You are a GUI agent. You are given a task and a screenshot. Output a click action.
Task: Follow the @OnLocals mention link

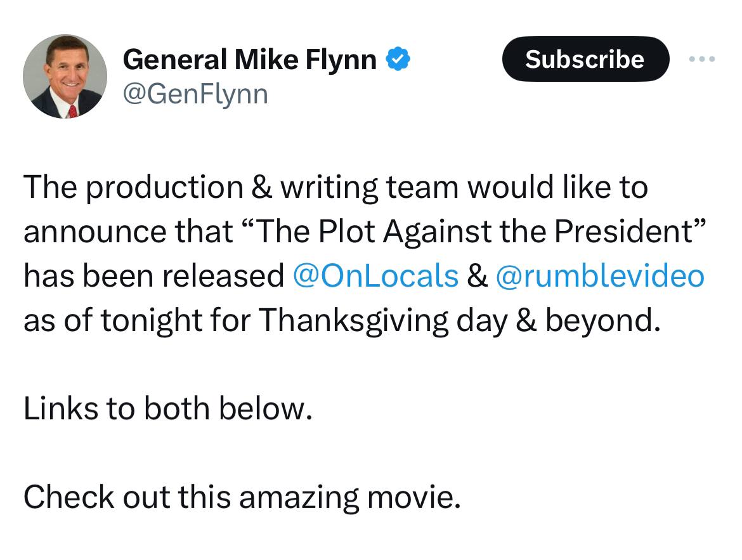[x=375, y=276]
